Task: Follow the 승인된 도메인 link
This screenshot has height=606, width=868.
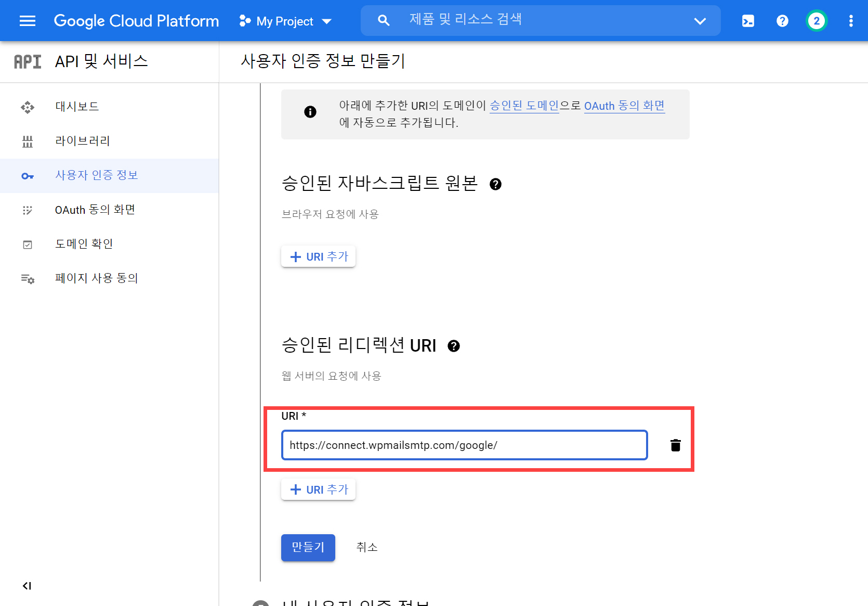Action: tap(524, 106)
